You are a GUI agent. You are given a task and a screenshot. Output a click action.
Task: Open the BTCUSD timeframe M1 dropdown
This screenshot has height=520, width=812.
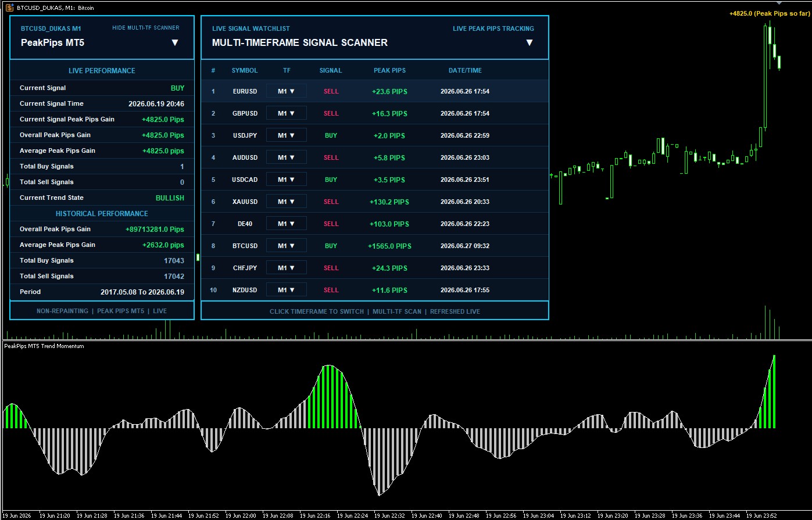(286, 246)
